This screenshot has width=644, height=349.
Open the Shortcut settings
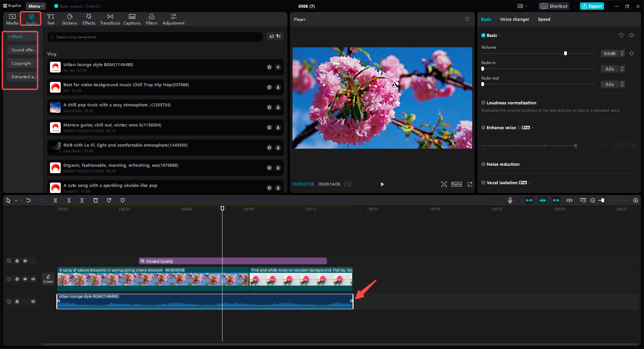[x=553, y=6]
